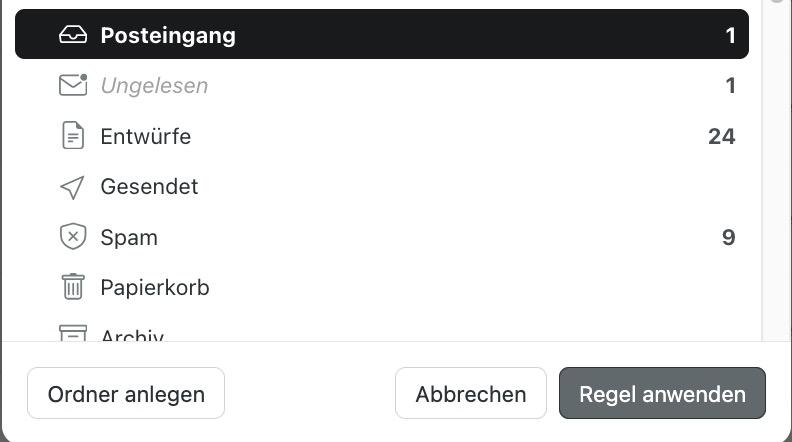Choose the Ungelesen folder label

coord(154,86)
